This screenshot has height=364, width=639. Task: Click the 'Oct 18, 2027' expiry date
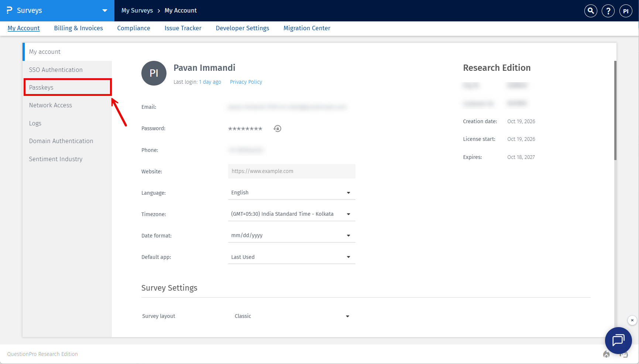(521, 157)
